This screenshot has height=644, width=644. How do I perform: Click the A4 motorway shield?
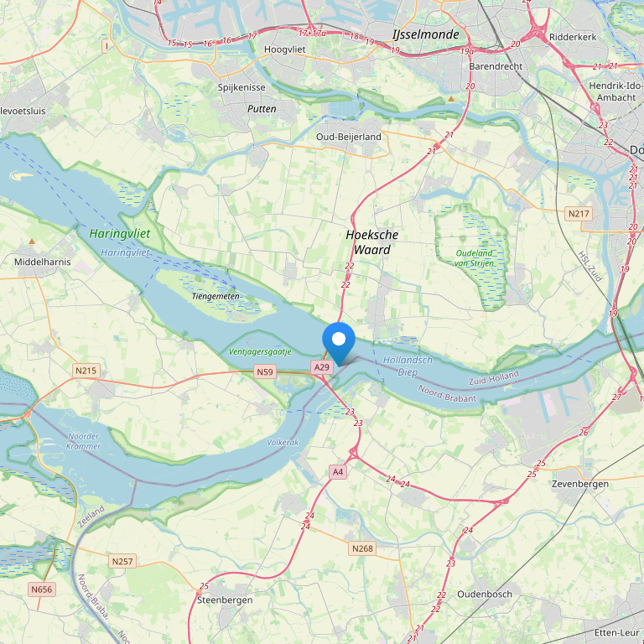[x=338, y=472]
